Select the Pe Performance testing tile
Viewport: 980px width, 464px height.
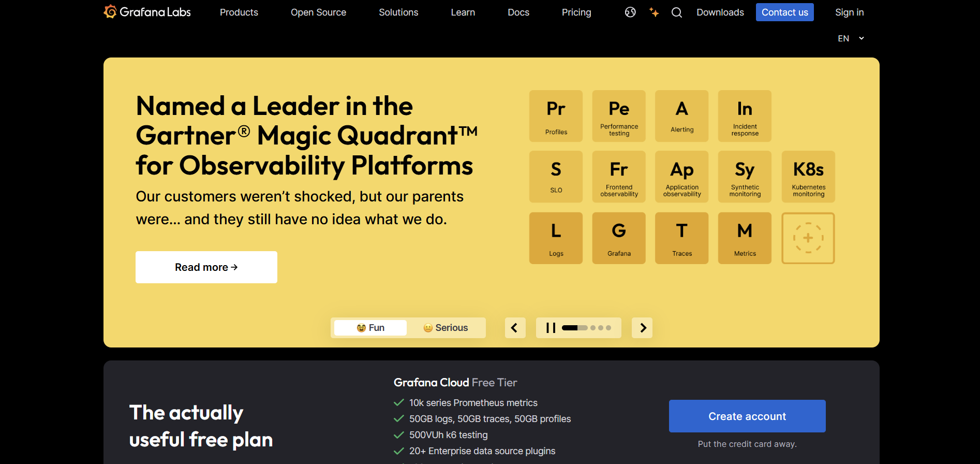[x=619, y=116]
